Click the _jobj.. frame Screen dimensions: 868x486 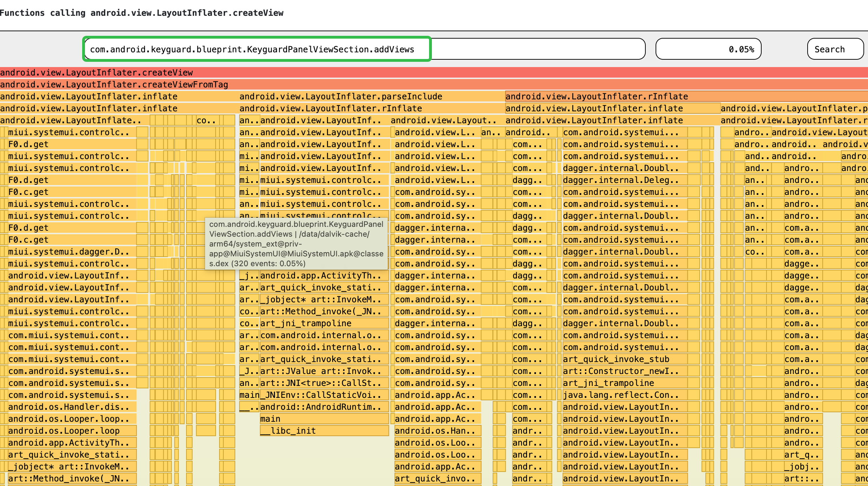[x=803, y=467]
